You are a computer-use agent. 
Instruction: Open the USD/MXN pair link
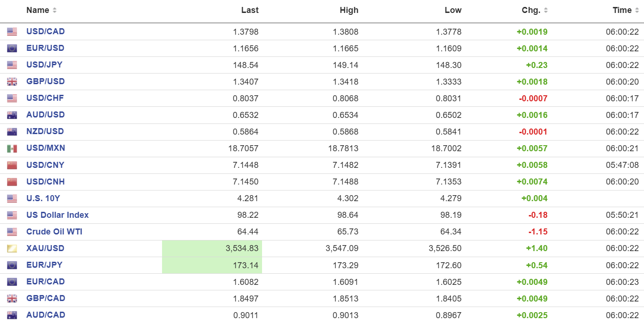(x=46, y=148)
